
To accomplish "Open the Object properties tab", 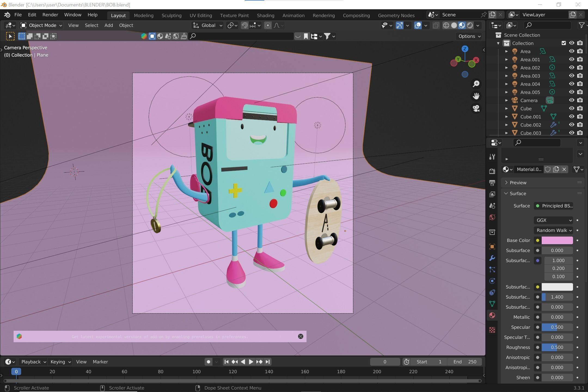I will click(x=492, y=247).
